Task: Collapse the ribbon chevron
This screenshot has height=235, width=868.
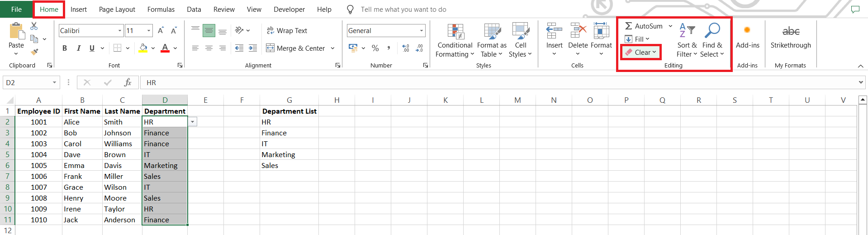Action: coord(860,66)
